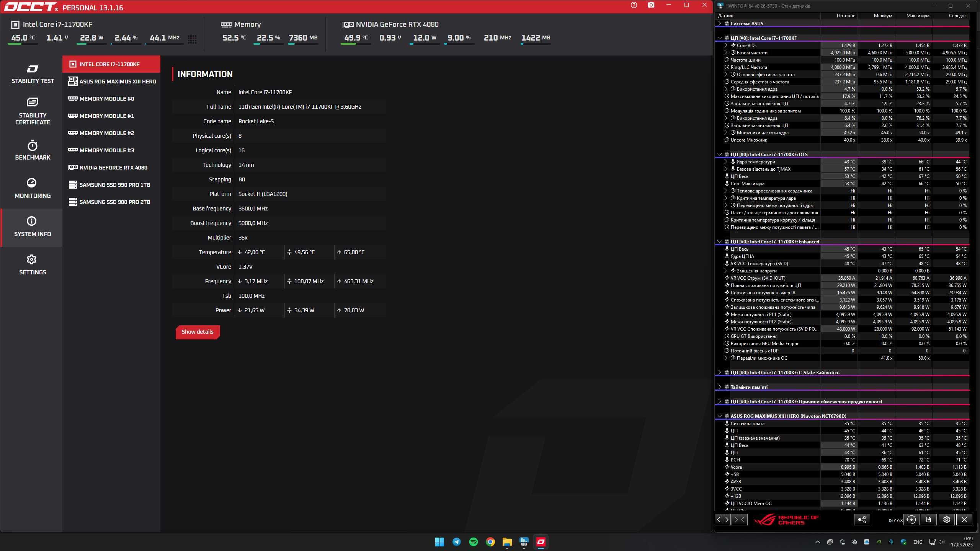Click the Поточне column header
This screenshot has height=551, width=980.
[x=839, y=16]
